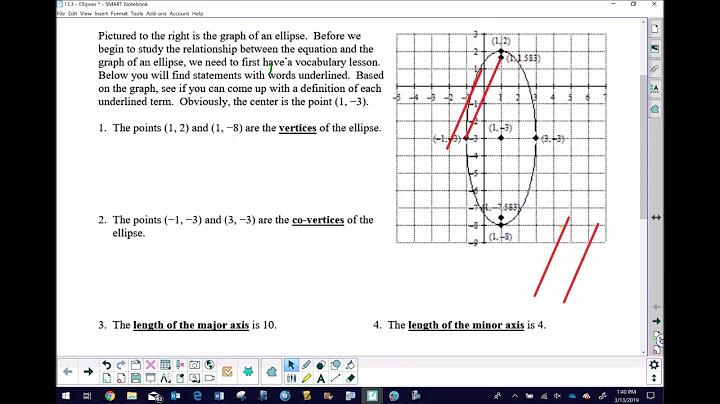Open the File menu

(x=61, y=14)
